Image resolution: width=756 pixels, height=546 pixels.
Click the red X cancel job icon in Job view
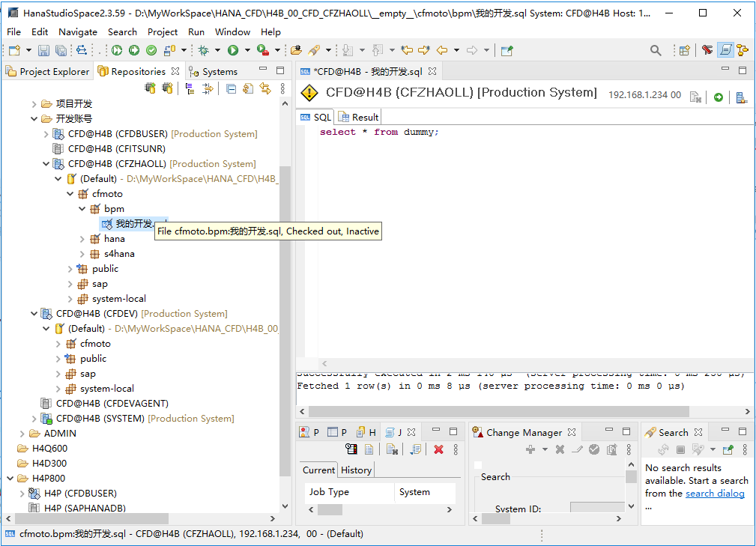(x=438, y=449)
